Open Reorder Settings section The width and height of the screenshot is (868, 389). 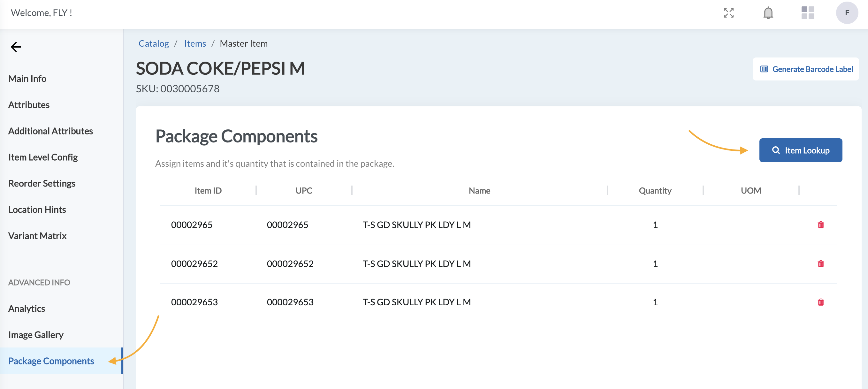[x=42, y=183]
